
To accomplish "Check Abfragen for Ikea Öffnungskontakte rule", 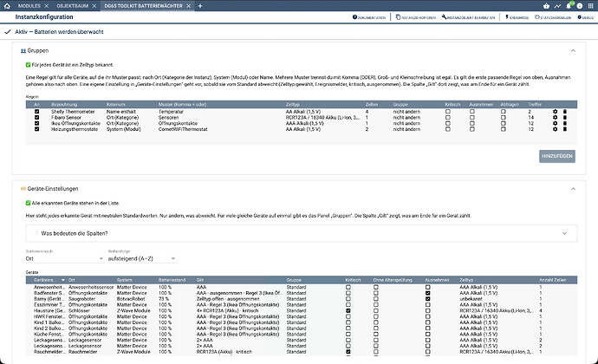I will coord(503,123).
